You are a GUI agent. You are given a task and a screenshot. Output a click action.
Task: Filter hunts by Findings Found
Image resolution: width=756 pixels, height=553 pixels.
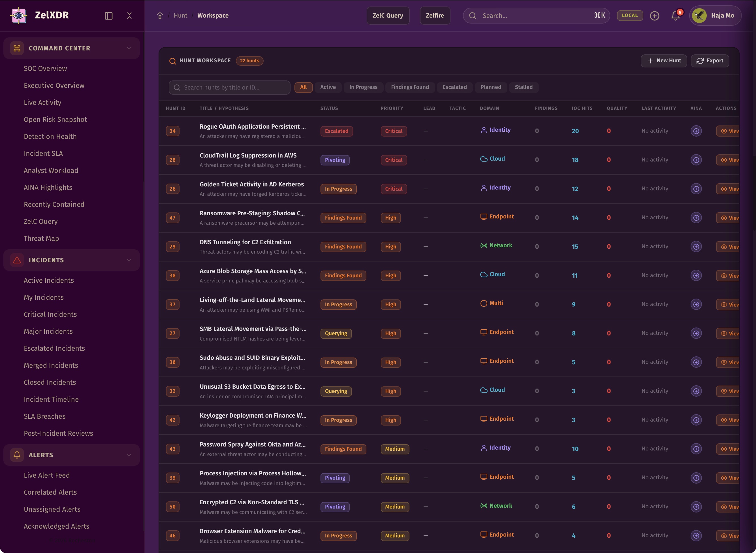[409, 87]
